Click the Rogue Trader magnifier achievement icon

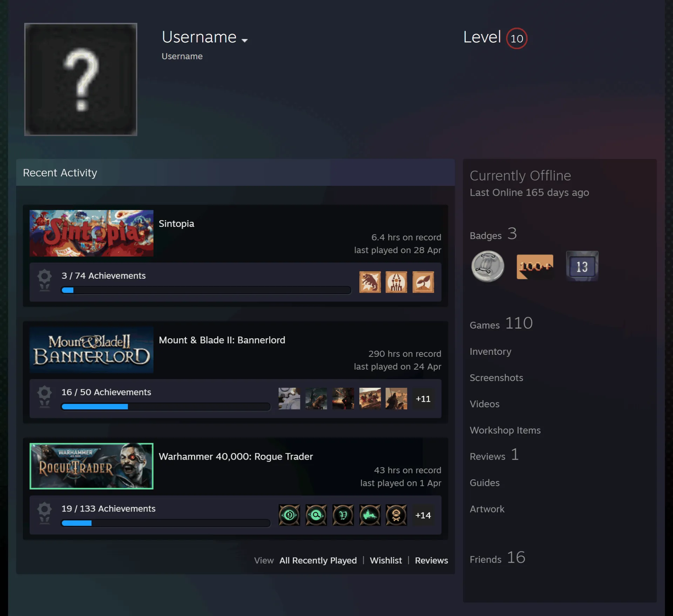pos(316,515)
